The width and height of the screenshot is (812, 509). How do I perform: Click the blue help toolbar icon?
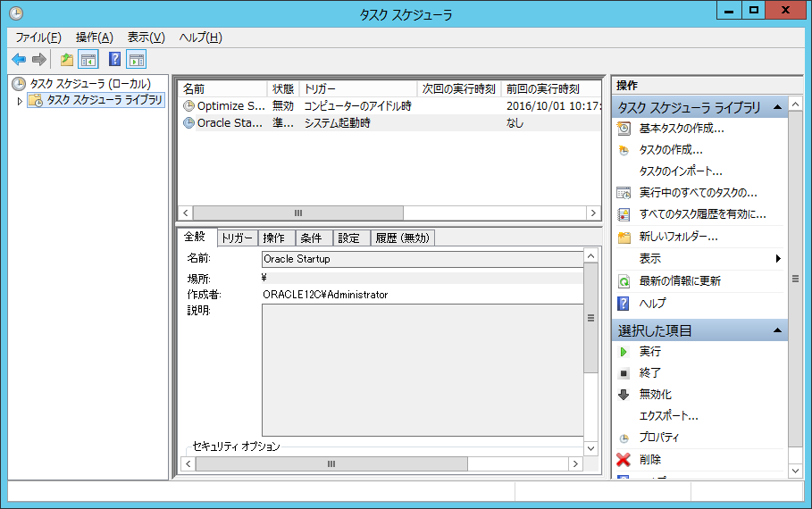[x=114, y=60]
